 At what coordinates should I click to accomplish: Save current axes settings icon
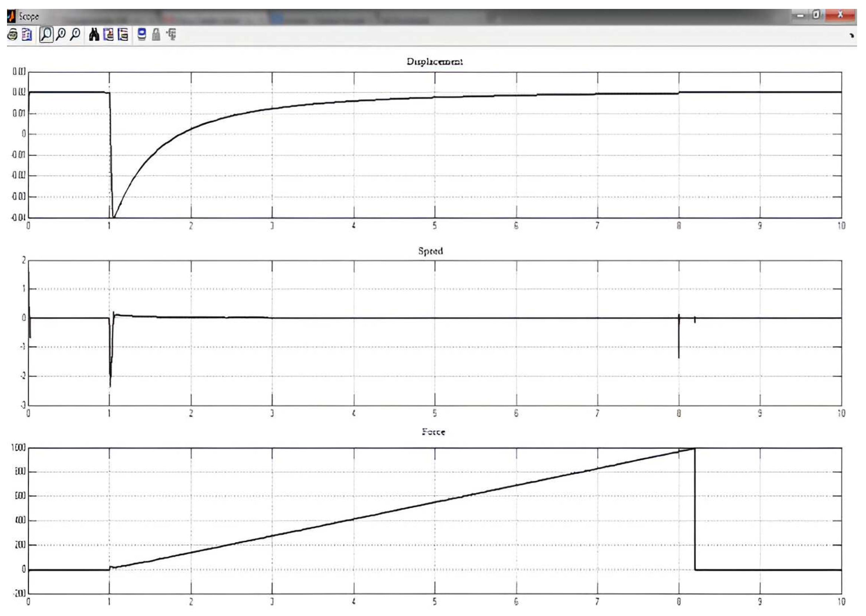pyautogui.click(x=108, y=35)
